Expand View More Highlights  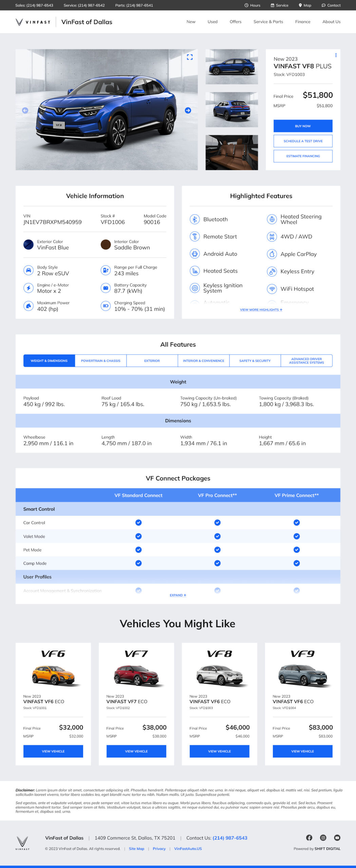click(261, 310)
